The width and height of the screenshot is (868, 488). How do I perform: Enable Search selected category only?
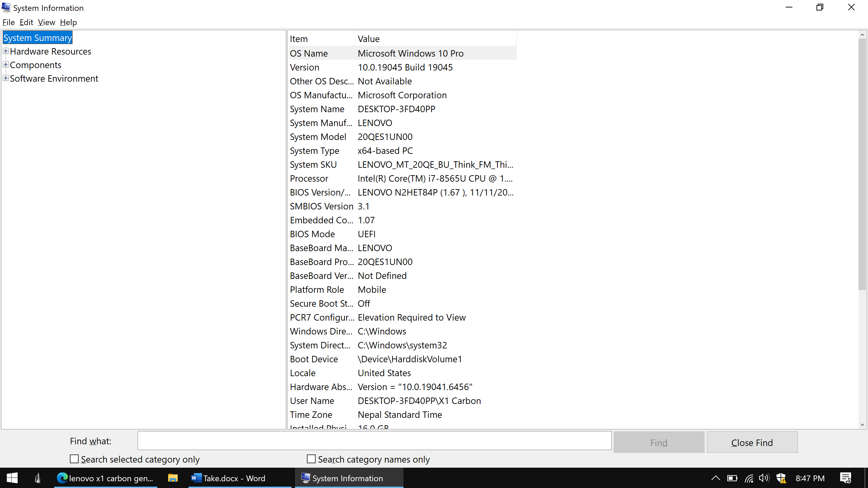point(74,459)
